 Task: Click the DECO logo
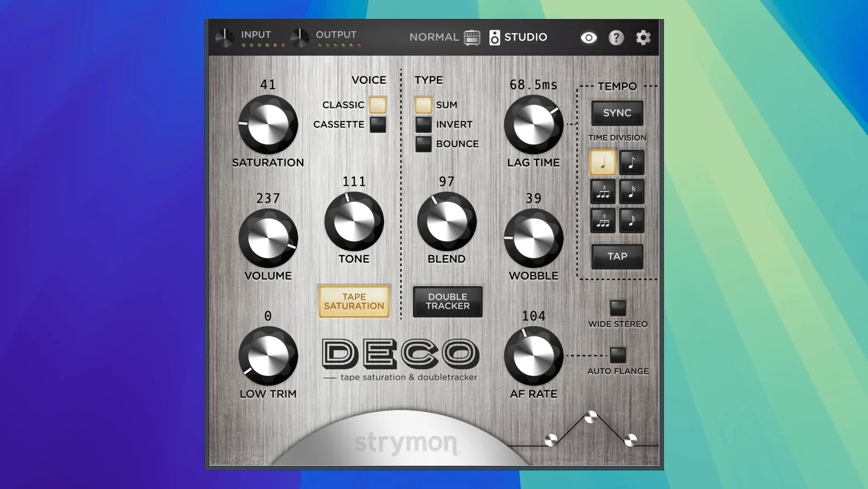coord(400,354)
